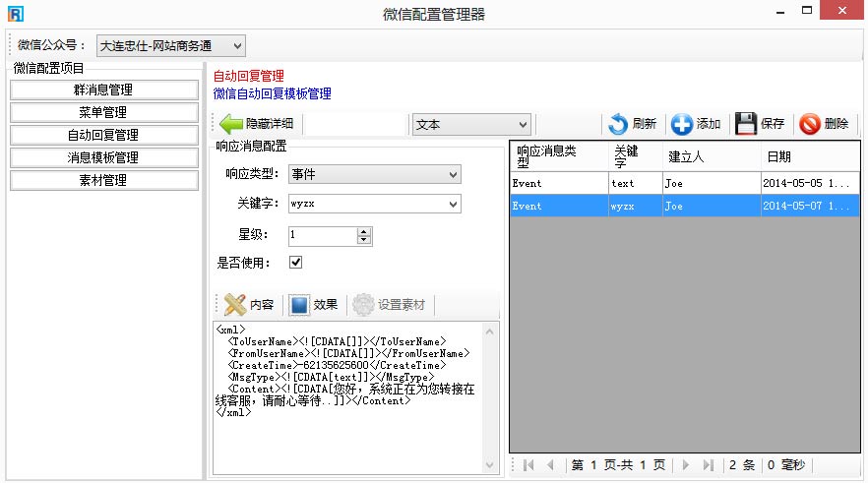Click the green arrow hide details icon
The height and width of the screenshot is (483, 868).
pos(231,124)
